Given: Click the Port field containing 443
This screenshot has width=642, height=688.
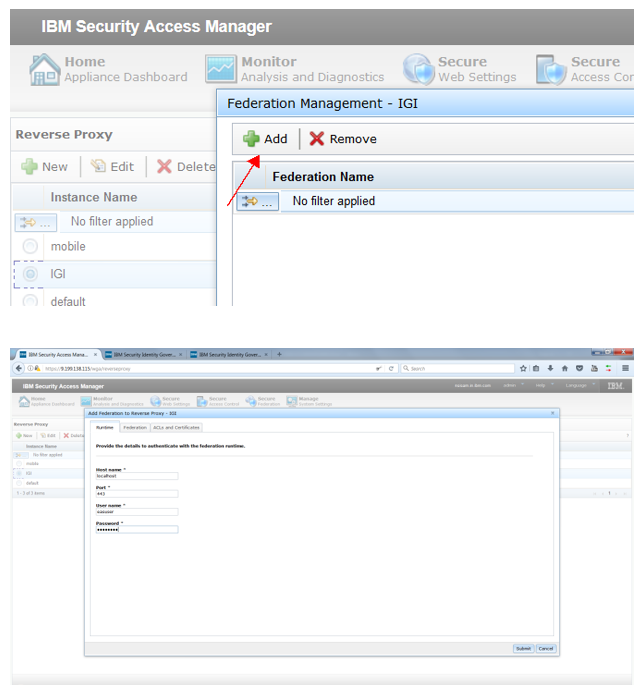Looking at the screenshot, I should 137,494.
